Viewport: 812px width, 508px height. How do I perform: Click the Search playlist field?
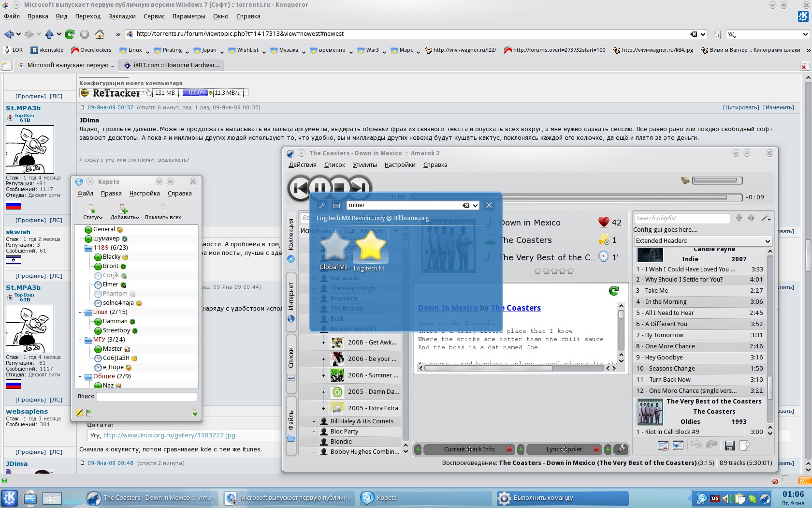tap(681, 218)
